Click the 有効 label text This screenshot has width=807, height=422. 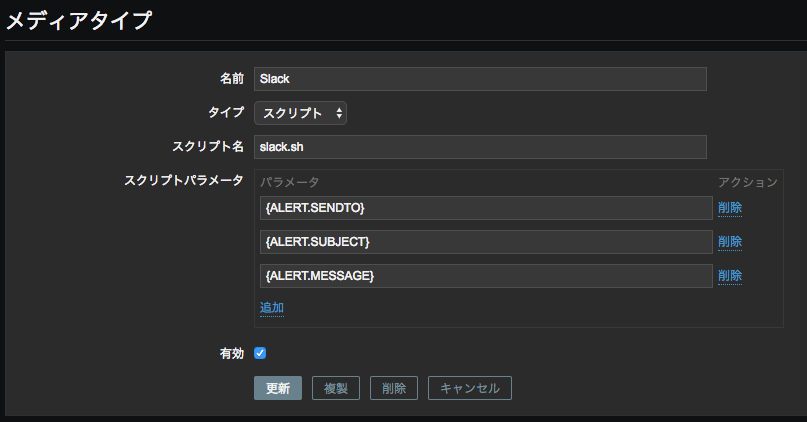click(x=231, y=353)
